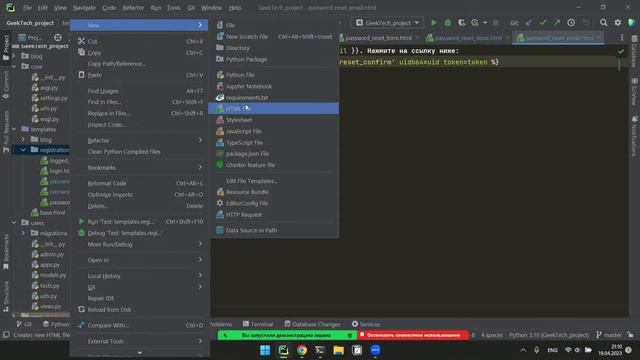Viewport: 640px width, 360px height.
Task: Collapse the registration folder in tree
Action: point(23,150)
